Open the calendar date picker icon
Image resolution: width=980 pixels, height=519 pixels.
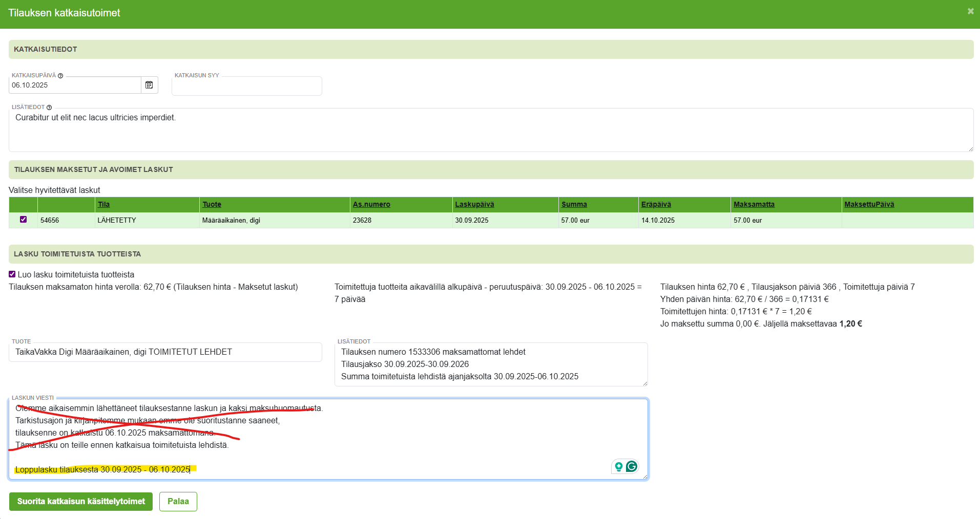[149, 85]
